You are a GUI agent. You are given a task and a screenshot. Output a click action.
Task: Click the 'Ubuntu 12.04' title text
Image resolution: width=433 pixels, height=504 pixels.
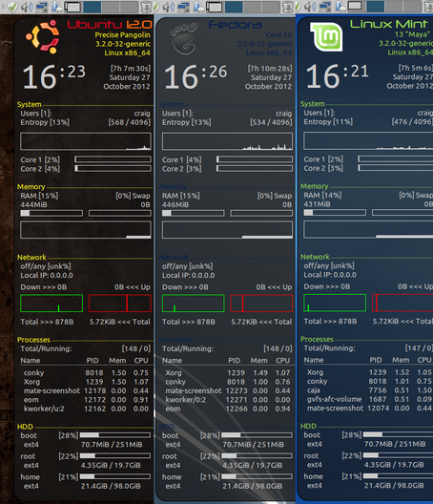110,25
